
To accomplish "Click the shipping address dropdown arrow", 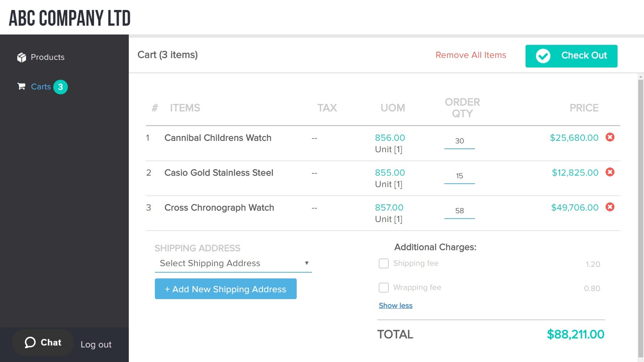I will 307,263.
